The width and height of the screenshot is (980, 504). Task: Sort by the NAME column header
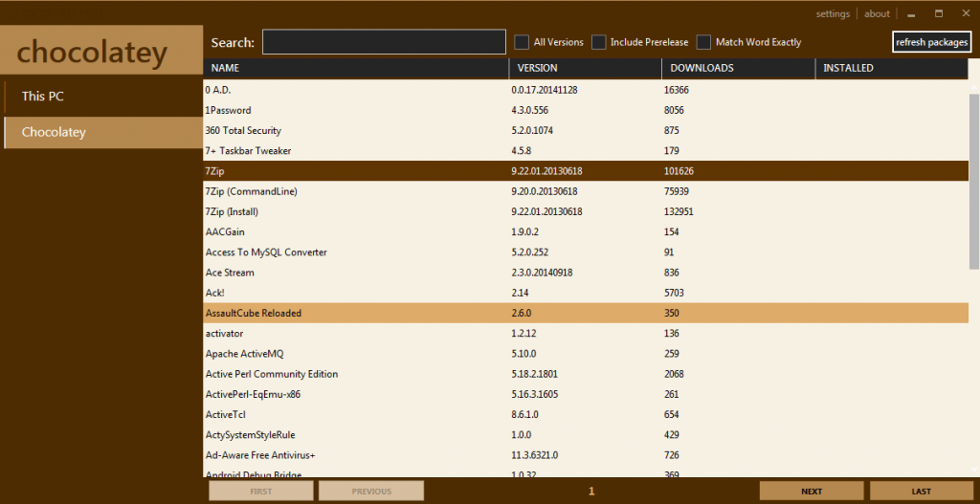356,68
